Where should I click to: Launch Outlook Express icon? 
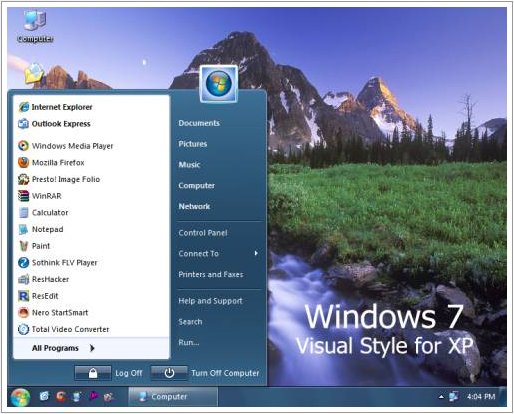coord(23,124)
